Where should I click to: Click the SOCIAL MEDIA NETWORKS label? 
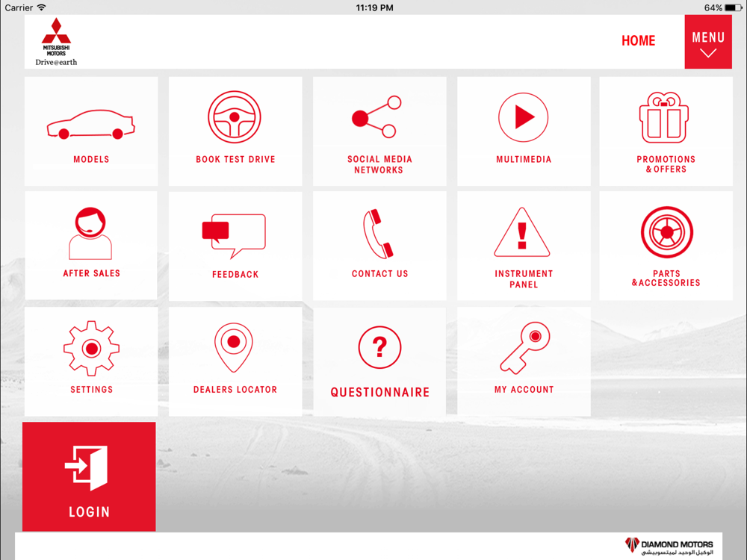[x=379, y=165]
